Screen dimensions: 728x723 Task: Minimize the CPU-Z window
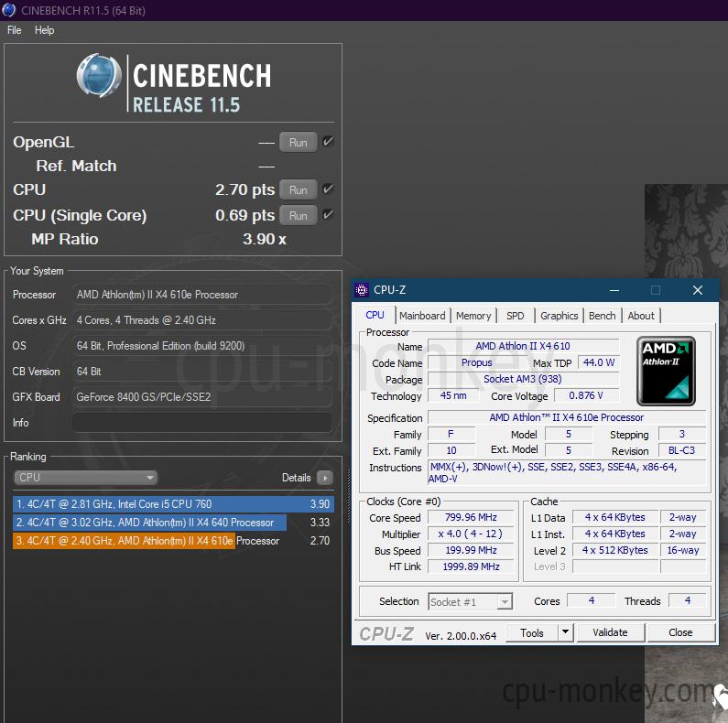click(614, 290)
